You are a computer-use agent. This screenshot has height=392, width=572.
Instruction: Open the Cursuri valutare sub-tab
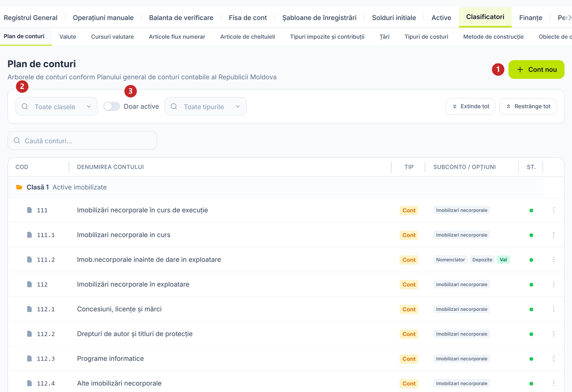pyautogui.click(x=112, y=37)
